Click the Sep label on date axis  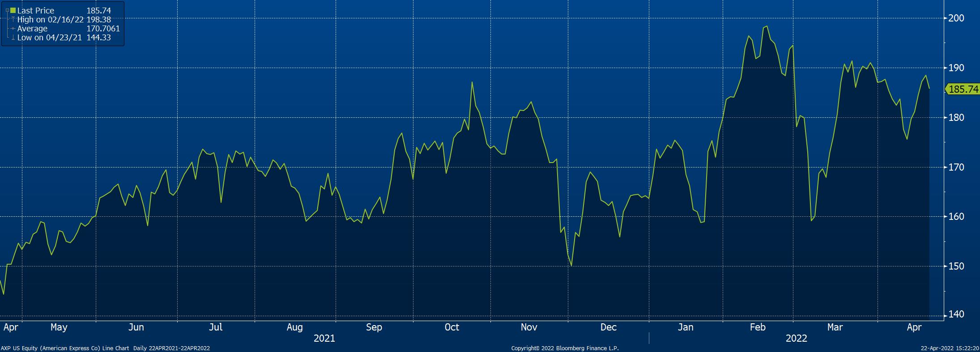pyautogui.click(x=374, y=327)
